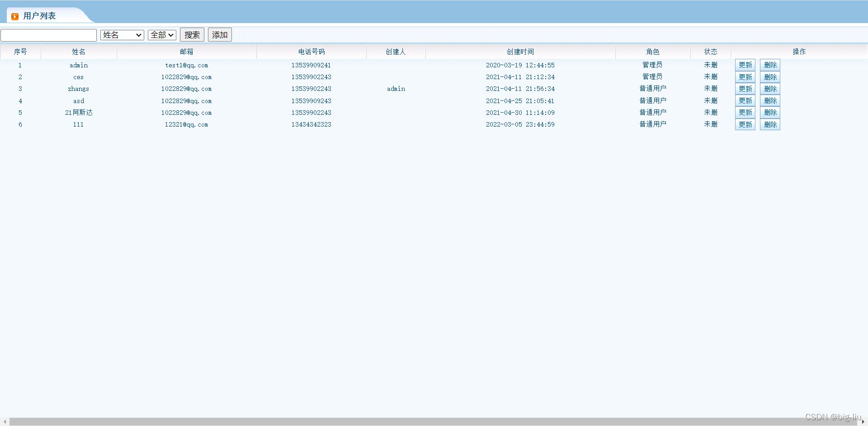Click 更新 for user ces
This screenshot has width=868, height=426.
745,77
